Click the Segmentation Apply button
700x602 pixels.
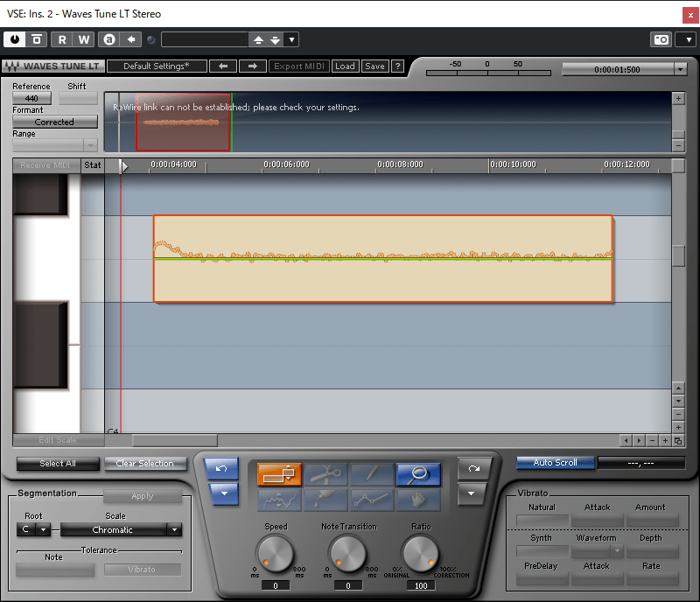tap(143, 496)
